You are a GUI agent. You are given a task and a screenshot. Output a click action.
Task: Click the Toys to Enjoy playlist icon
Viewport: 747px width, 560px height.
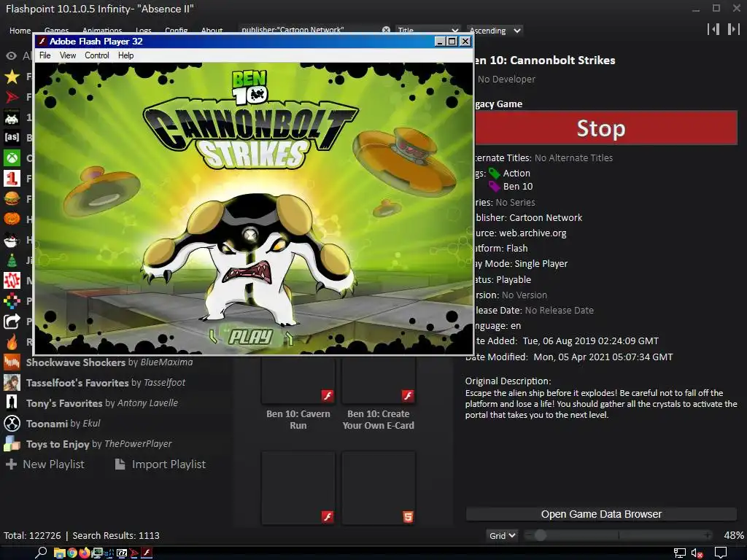click(x=12, y=444)
